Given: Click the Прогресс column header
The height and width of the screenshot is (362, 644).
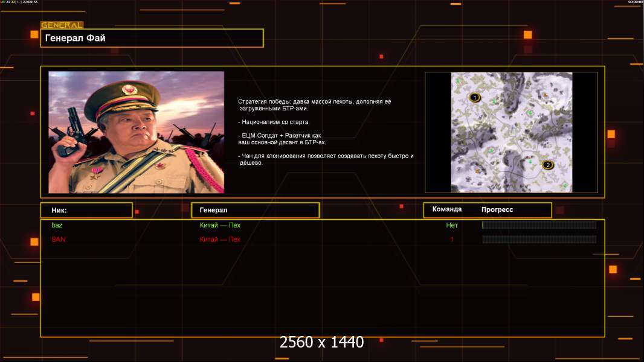Looking at the screenshot, I should click(x=497, y=209).
